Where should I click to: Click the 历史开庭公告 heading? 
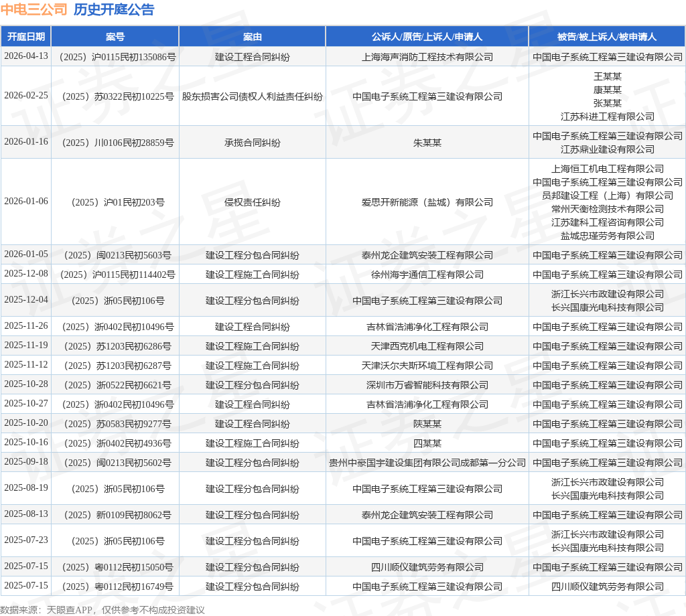[114, 9]
